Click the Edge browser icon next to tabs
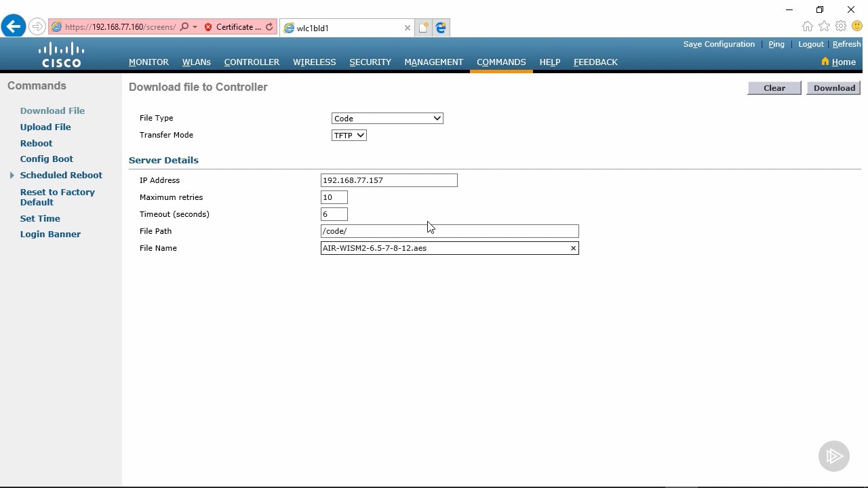868x488 pixels. (x=441, y=28)
